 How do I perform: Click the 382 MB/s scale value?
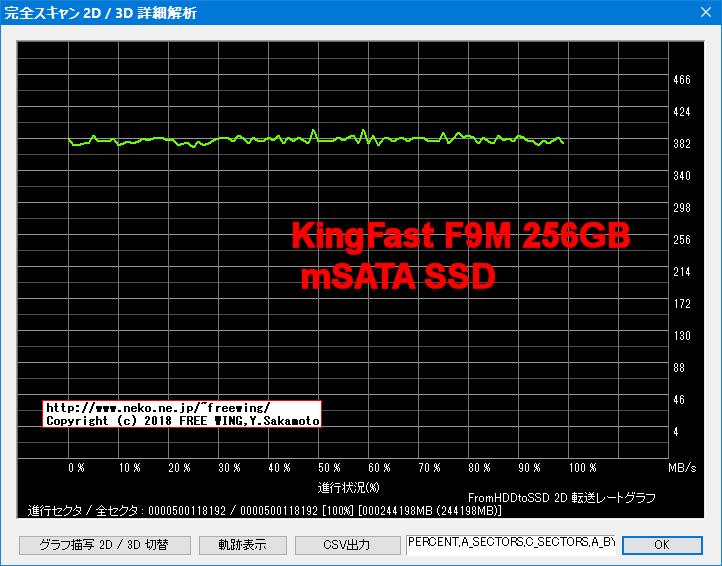coord(682,144)
